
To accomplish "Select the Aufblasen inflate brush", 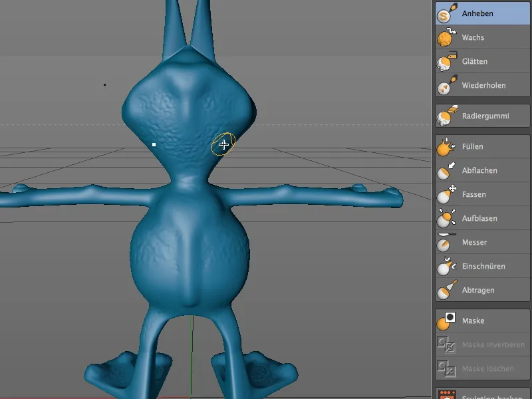I will tap(444, 219).
